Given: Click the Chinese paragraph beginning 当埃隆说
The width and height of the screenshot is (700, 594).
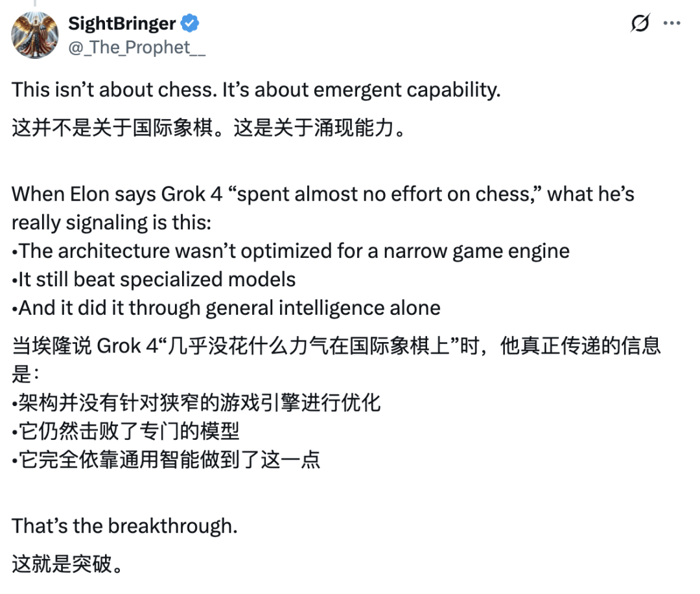Looking at the screenshot, I should coord(336,360).
